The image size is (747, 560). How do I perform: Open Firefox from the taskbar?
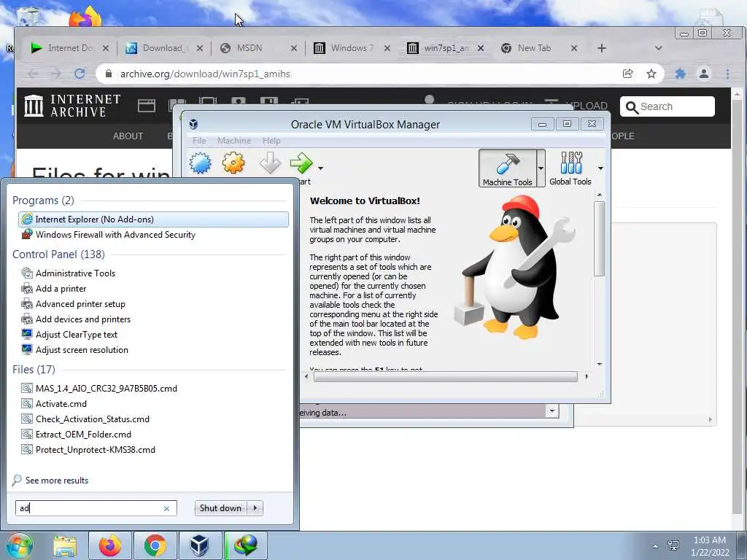pyautogui.click(x=109, y=545)
